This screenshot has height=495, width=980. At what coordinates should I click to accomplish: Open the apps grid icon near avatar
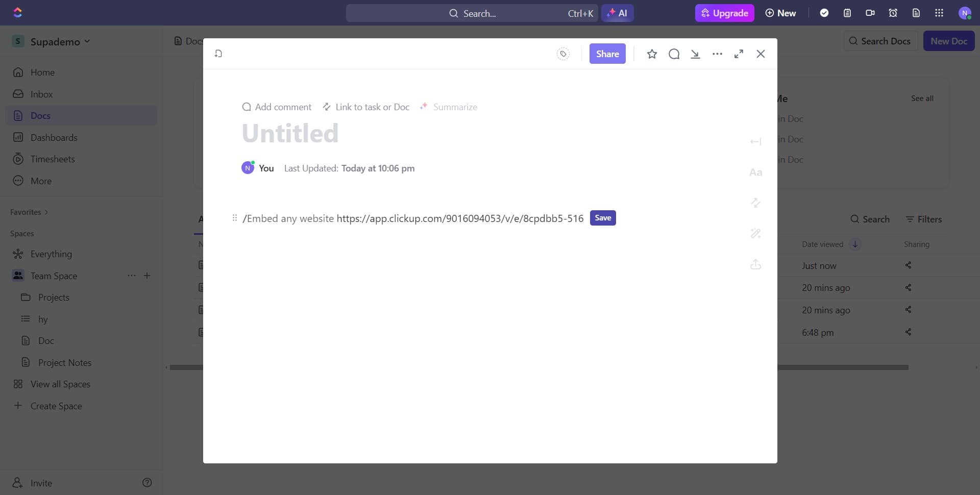pyautogui.click(x=939, y=13)
